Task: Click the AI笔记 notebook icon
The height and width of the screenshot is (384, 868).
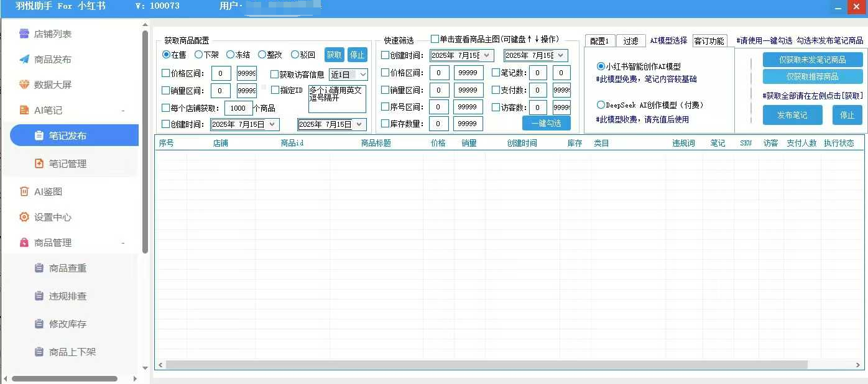Action: click(24, 110)
